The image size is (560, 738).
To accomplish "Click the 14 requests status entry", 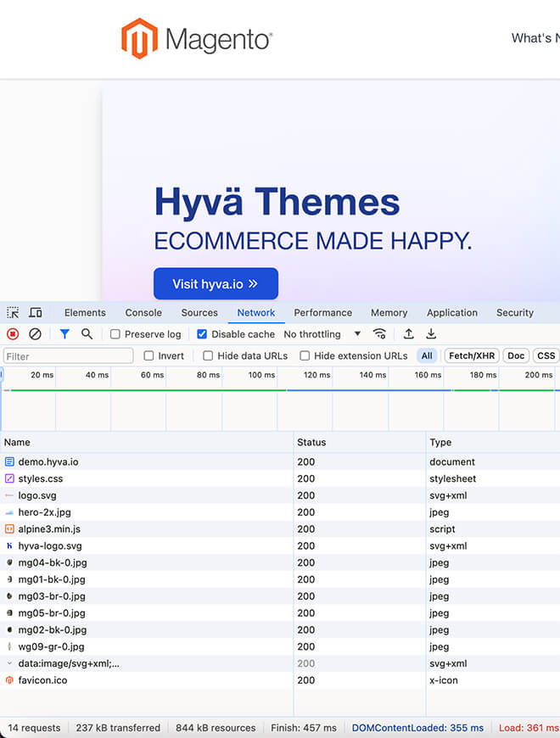I will click(34, 728).
